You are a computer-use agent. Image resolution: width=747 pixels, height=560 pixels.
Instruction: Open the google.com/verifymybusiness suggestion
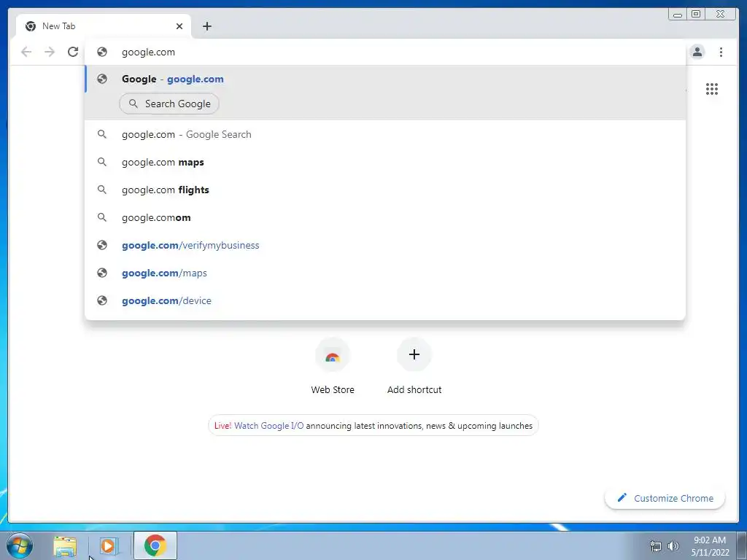tap(385, 245)
